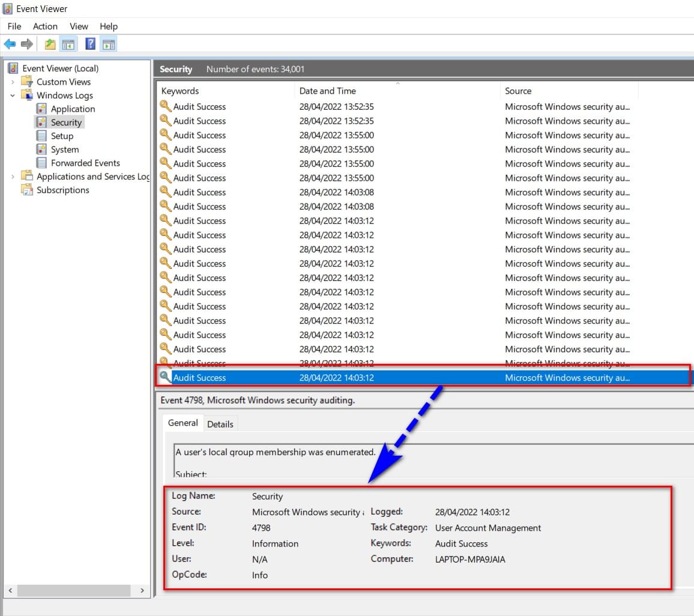694x616 pixels.
Task: Click the Application log icon
Action: [x=41, y=109]
